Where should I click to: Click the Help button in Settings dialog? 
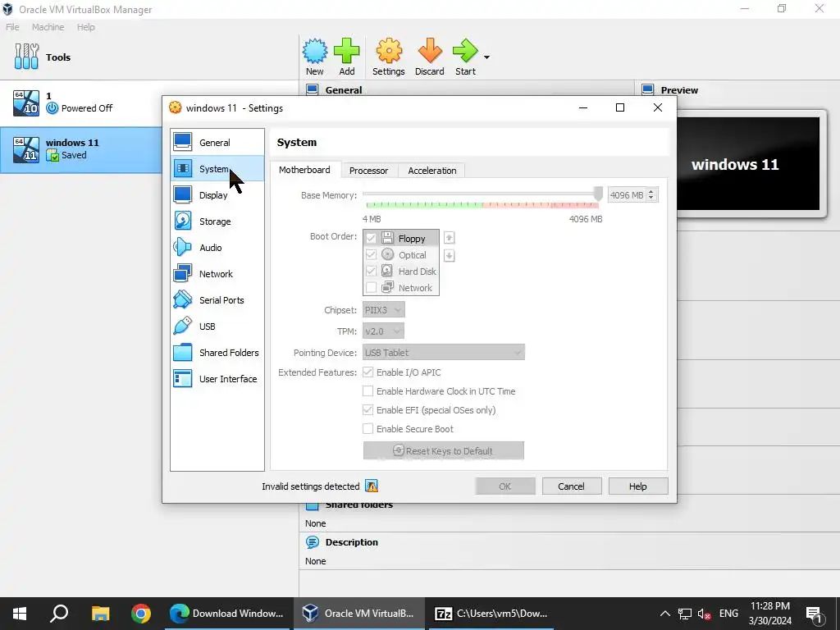(x=637, y=486)
